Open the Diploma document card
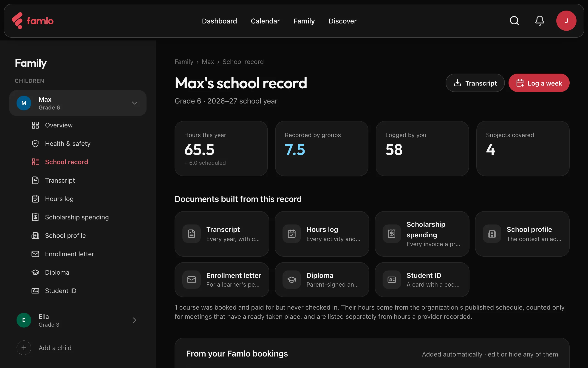This screenshot has width=588, height=368. 322,280
